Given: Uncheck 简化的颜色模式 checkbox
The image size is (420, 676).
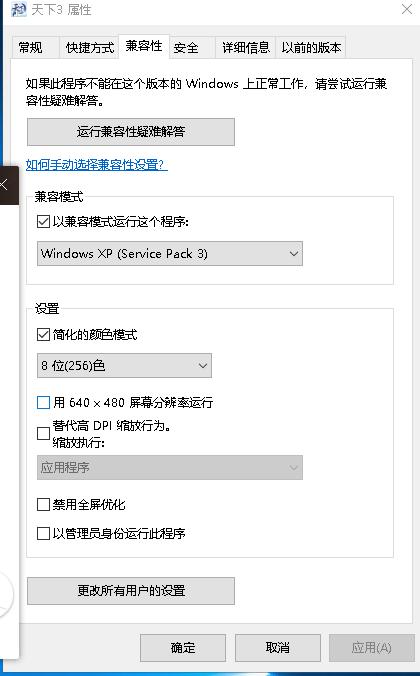Looking at the screenshot, I should 43,334.
